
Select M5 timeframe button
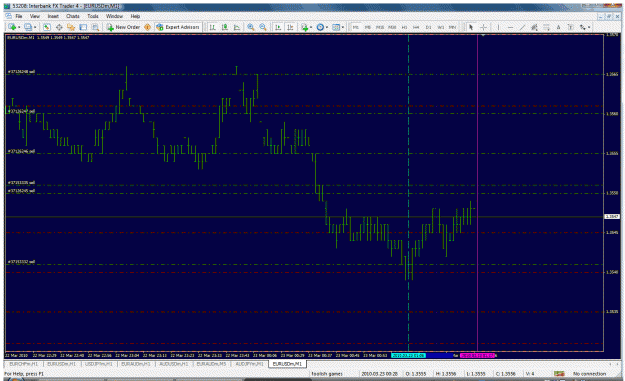368,27
